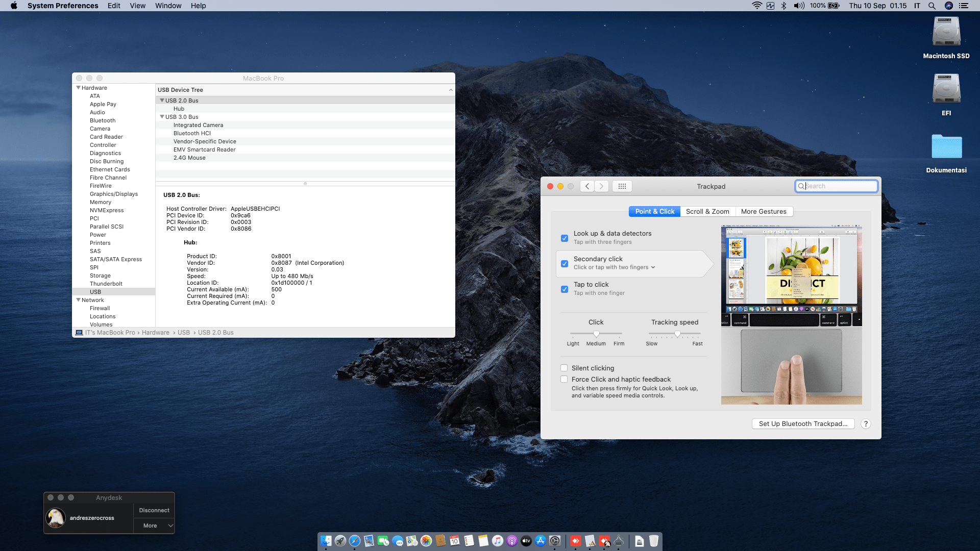Open Safari from the dock
This screenshot has width=980, height=551.
coord(355,541)
